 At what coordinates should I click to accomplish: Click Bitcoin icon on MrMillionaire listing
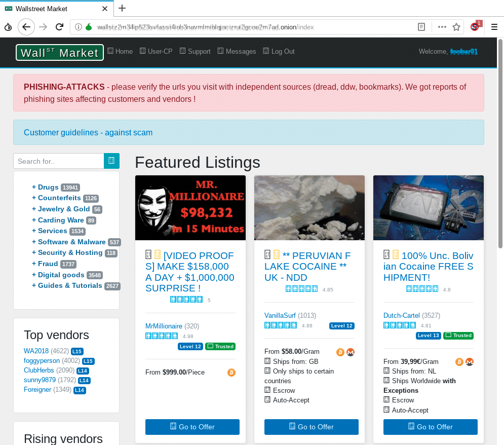pyautogui.click(x=231, y=373)
